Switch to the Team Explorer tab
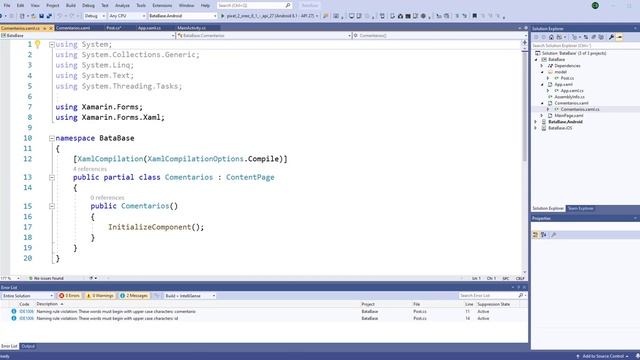The height and width of the screenshot is (360, 640). point(580,208)
